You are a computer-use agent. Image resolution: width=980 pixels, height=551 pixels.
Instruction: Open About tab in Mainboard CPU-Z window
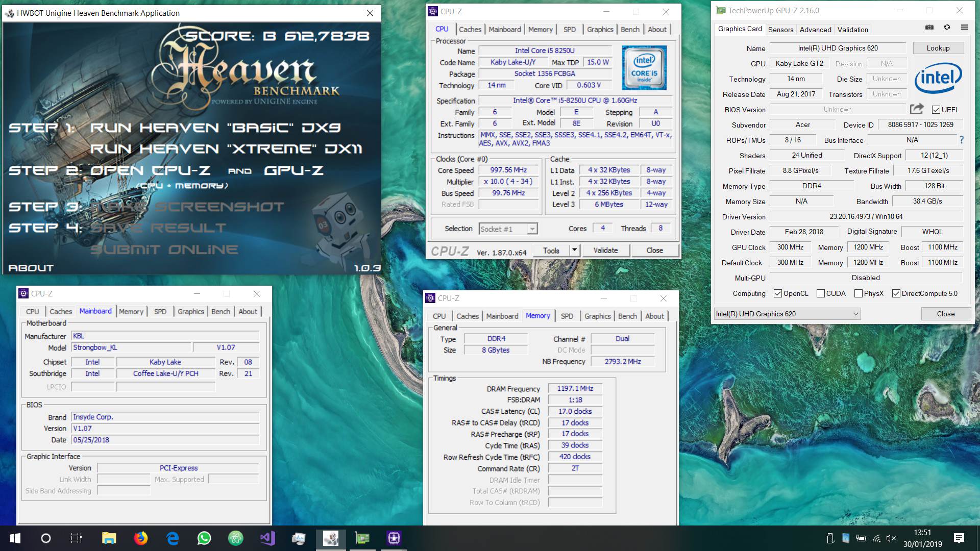tap(248, 312)
